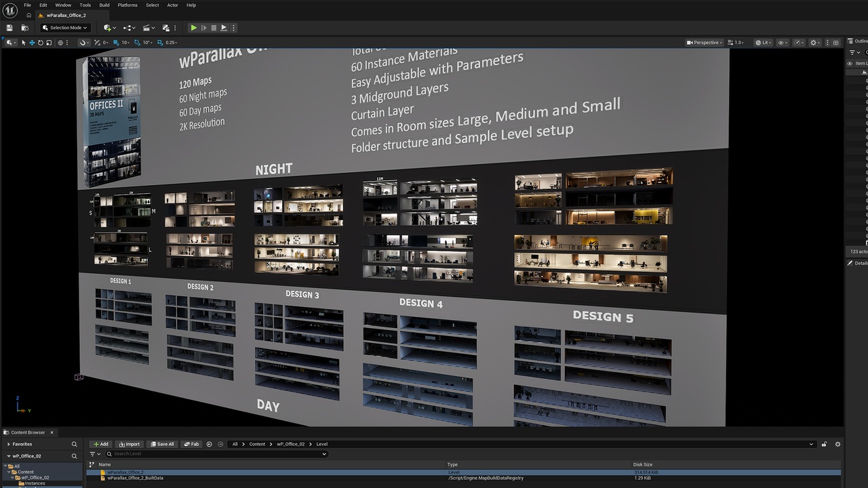Click the Content breadcrumb path item

click(x=257, y=444)
